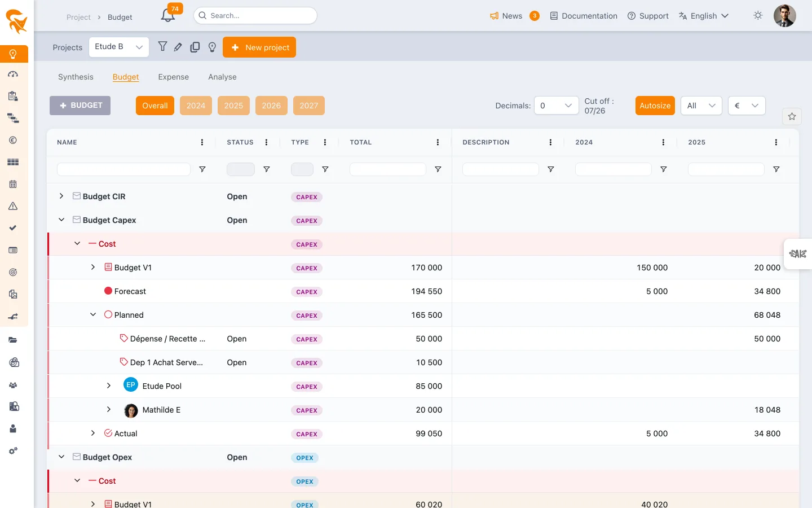Open the All filter dropdown

coord(701,106)
